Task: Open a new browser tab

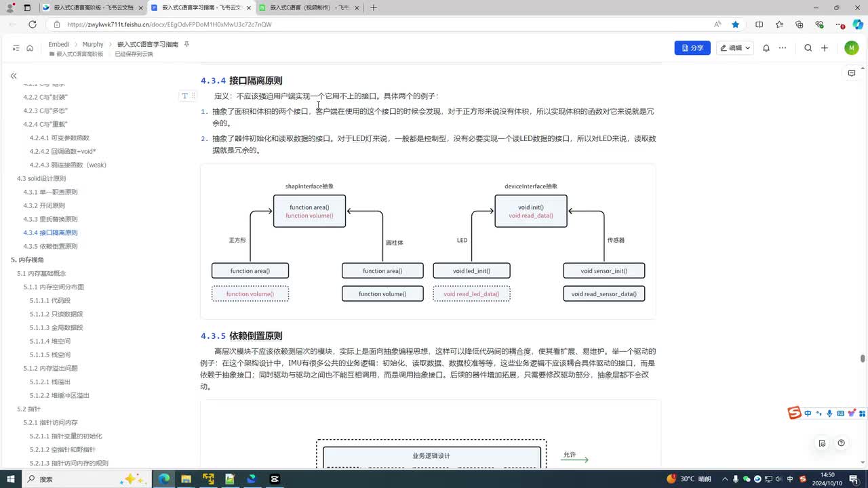Action: coord(374,7)
